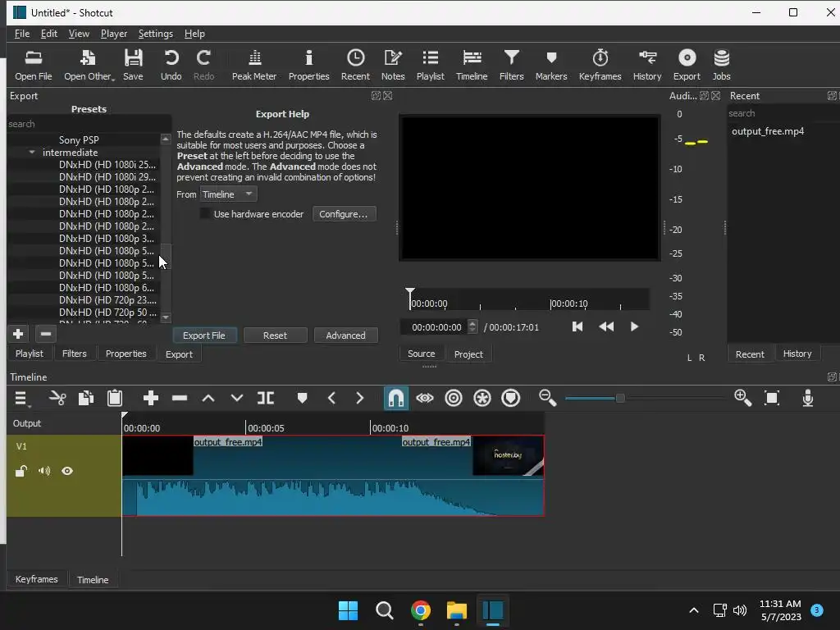The image size is (840, 630).
Task: Toggle ripple markers shield icon
Action: tap(511, 398)
